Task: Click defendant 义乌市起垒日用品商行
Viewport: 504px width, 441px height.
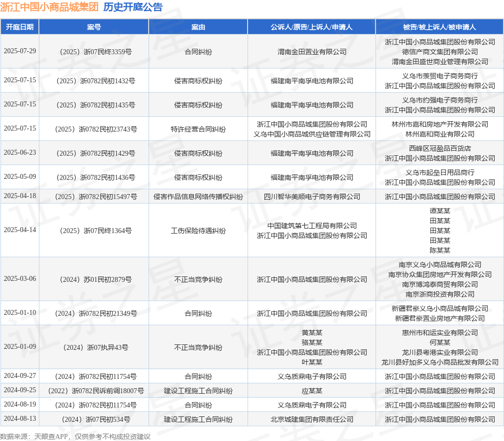Action: pyautogui.click(x=440, y=172)
